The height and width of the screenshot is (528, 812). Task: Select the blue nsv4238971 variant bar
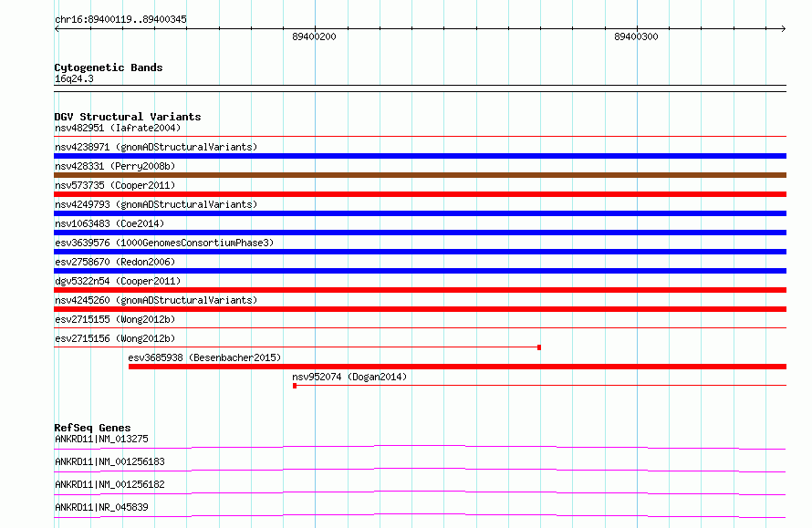pyautogui.click(x=420, y=156)
